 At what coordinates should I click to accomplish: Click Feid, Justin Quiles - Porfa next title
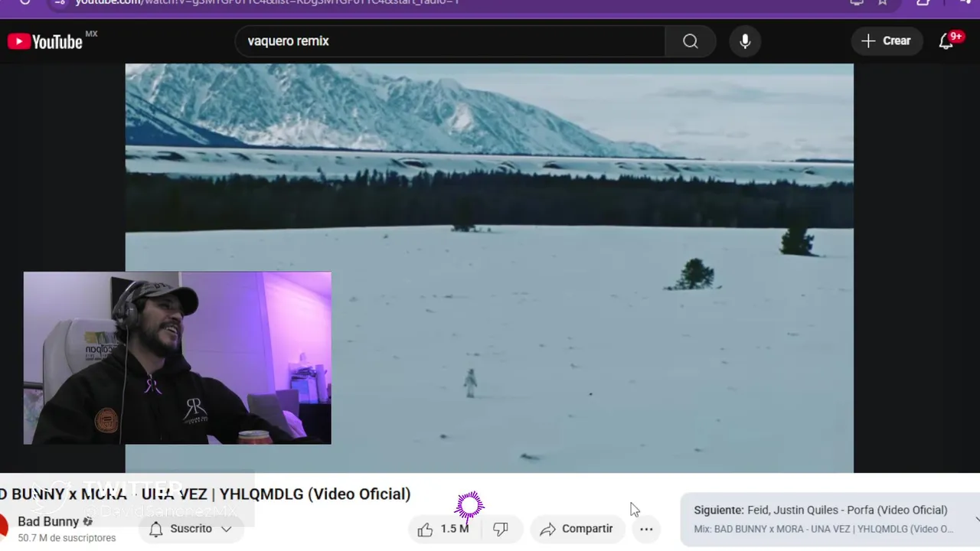pyautogui.click(x=848, y=510)
